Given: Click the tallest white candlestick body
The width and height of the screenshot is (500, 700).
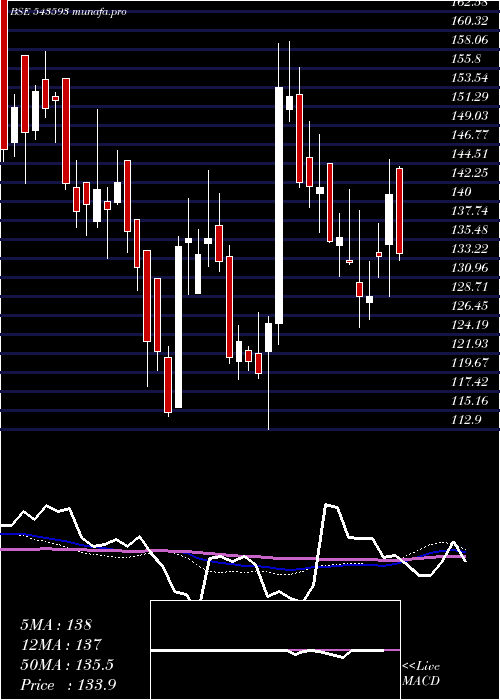Looking at the screenshot, I should click(279, 205).
